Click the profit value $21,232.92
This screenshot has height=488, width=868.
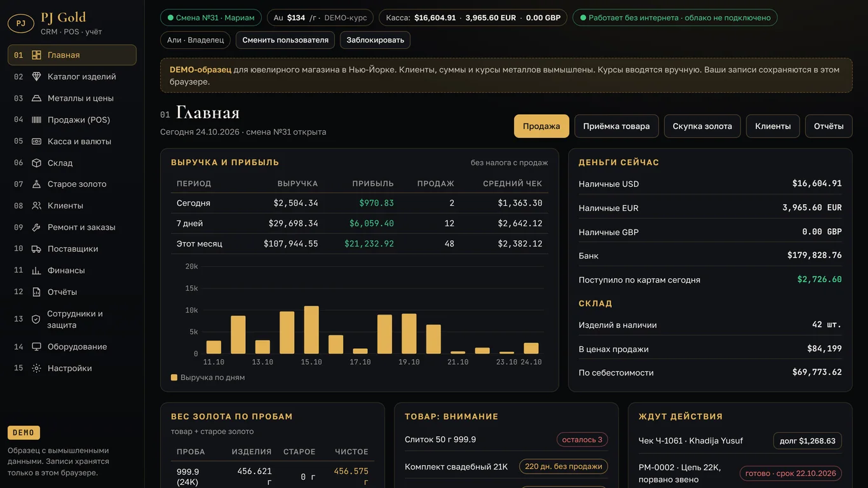pos(369,244)
